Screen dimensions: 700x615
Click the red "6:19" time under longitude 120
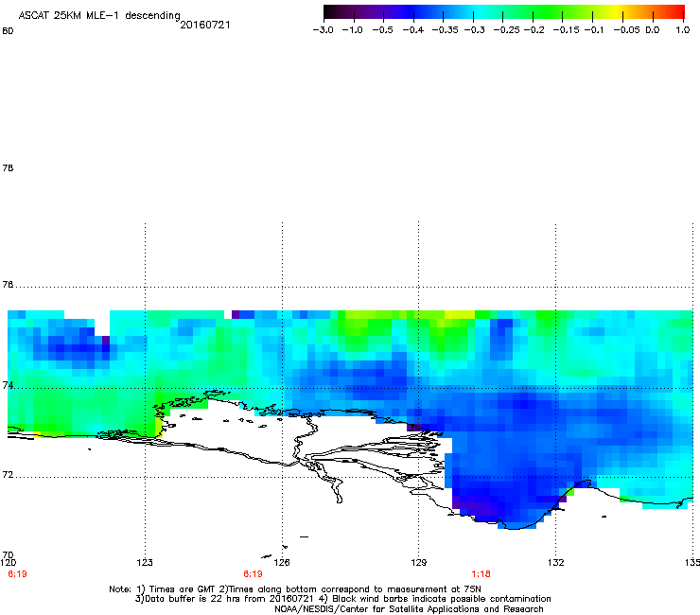tap(17, 574)
